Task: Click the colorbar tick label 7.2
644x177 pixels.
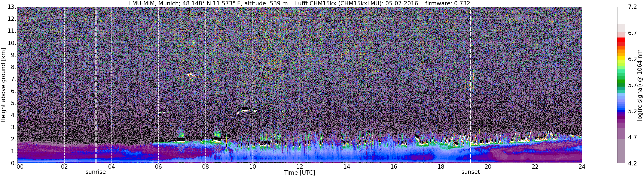Action: [x=632, y=7]
